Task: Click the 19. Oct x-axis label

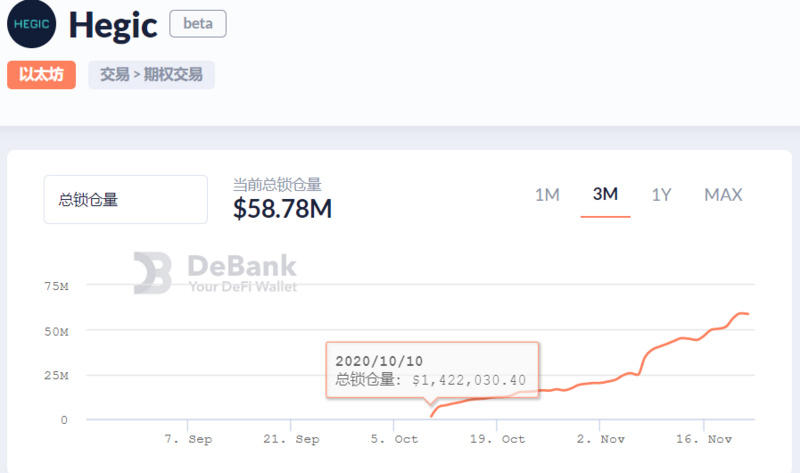Action: 497,439
